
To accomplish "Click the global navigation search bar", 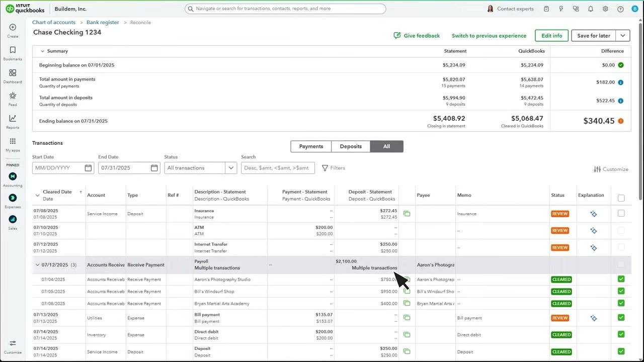I will [285, 9].
